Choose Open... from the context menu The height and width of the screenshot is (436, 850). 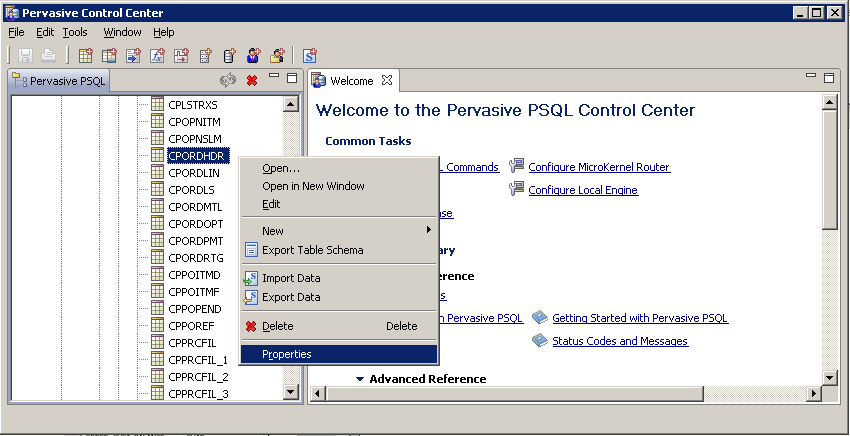click(x=339, y=168)
